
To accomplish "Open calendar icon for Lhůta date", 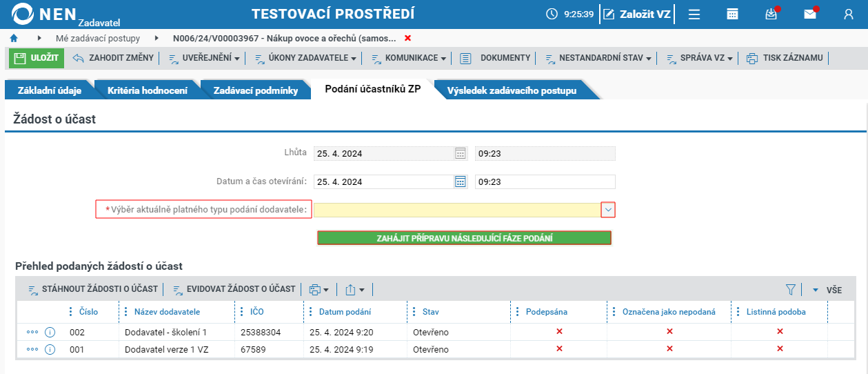I will pos(461,153).
